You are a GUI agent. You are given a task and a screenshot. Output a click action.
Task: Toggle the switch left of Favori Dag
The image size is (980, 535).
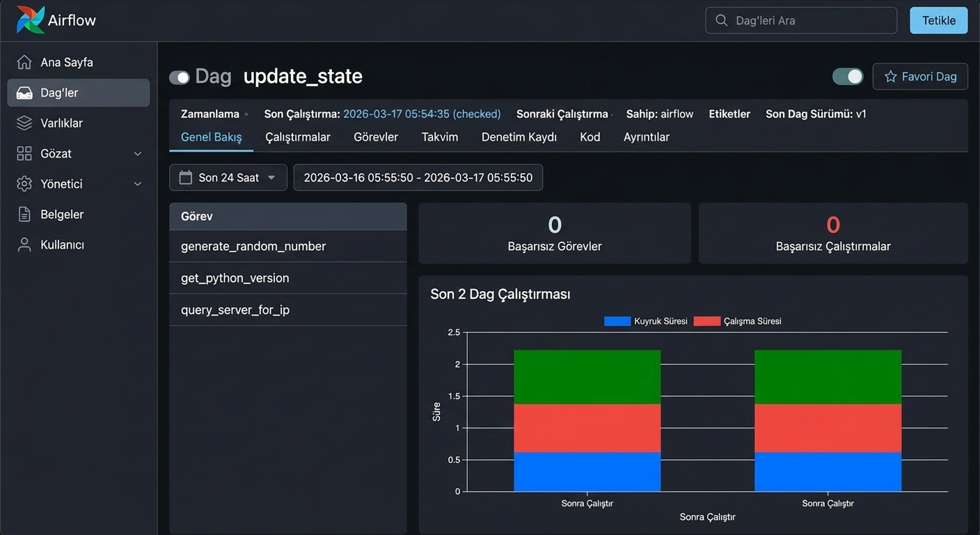[848, 77]
